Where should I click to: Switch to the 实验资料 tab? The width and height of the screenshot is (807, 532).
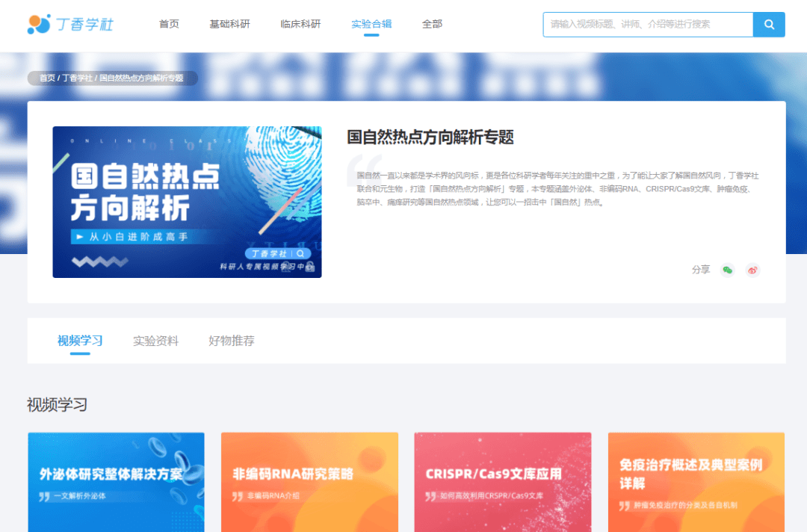tap(155, 341)
